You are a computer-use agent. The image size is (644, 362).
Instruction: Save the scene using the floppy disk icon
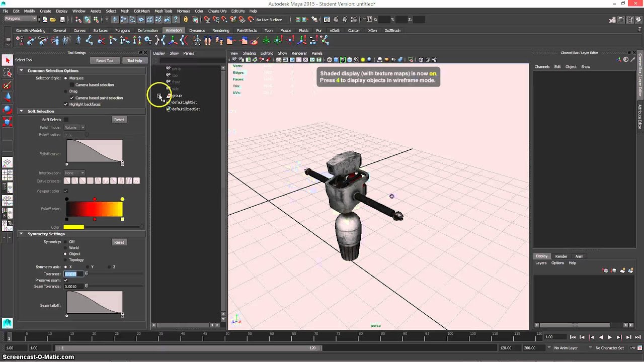click(62, 20)
